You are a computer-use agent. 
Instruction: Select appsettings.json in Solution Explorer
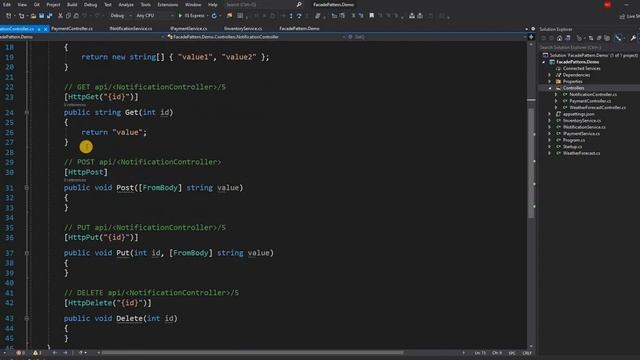pyautogui.click(x=578, y=114)
